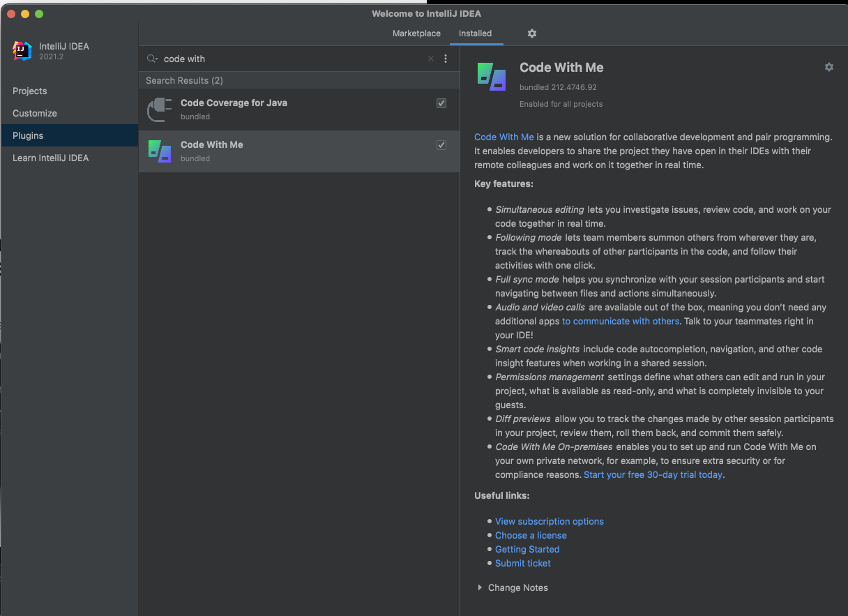Click the 'Permissions management' feature text
Viewport: 848px width, 616px height.
(x=550, y=377)
